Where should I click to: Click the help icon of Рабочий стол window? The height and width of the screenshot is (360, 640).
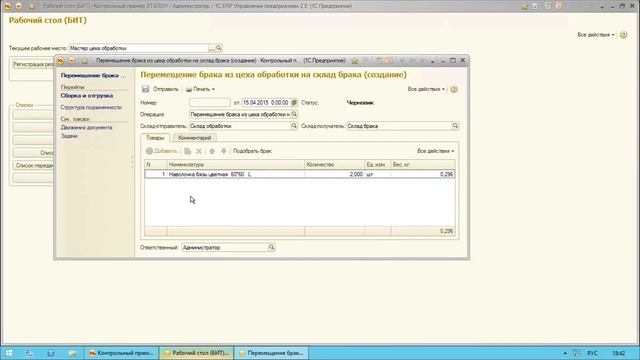click(x=623, y=35)
